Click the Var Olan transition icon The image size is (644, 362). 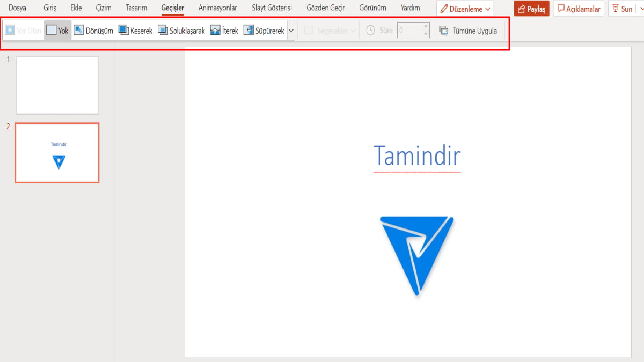10,31
